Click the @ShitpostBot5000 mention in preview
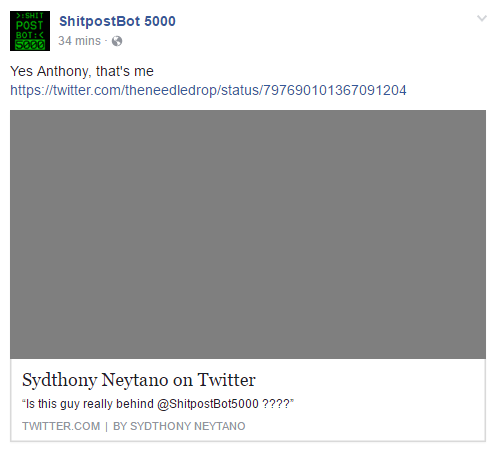The height and width of the screenshot is (455, 497). click(208, 404)
